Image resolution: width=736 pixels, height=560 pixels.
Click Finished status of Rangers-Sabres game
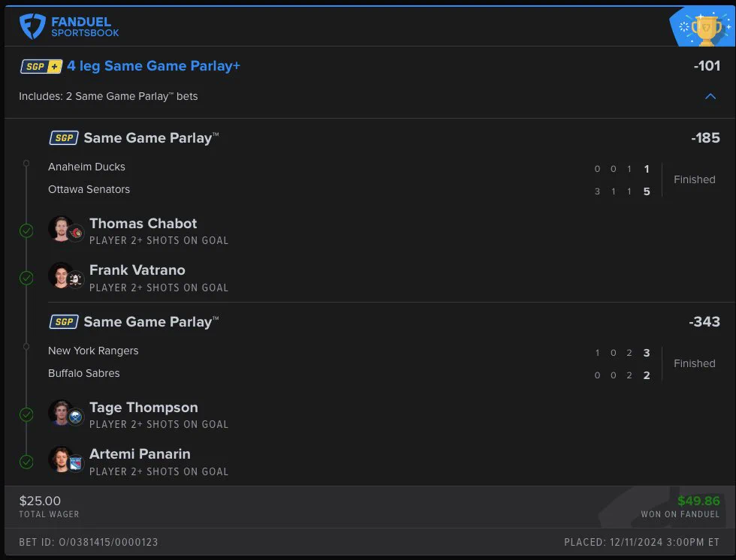coord(694,363)
